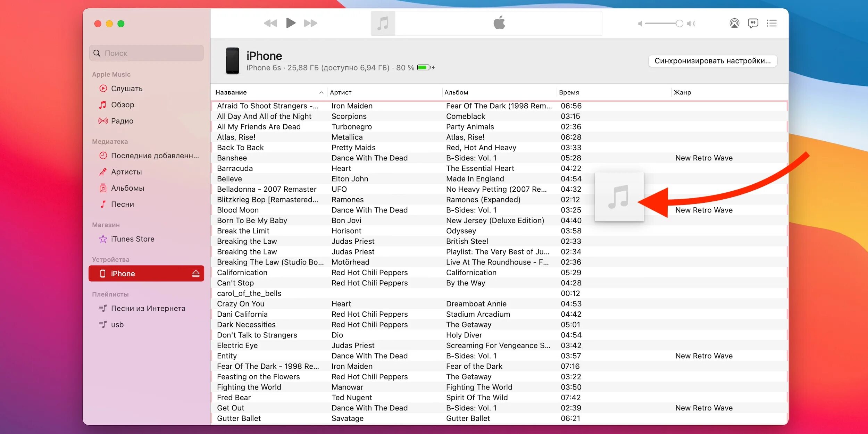Click the clock icon next to Последние добавленные

[103, 156]
